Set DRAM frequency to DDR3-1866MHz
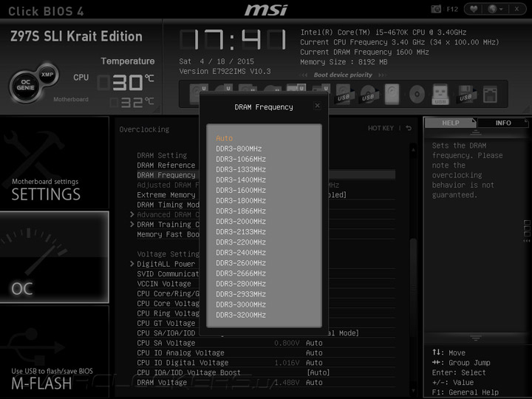 241,211
